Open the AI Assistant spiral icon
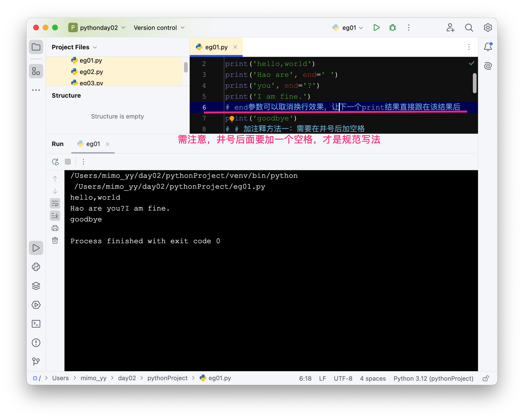Screen dimensions: 524x420 point(488,66)
